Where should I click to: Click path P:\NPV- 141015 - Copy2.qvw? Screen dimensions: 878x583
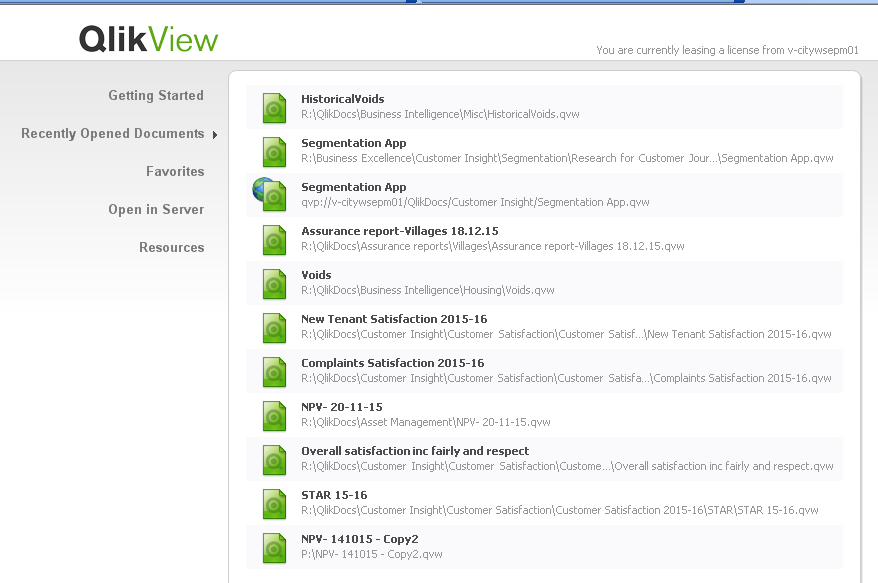(372, 554)
